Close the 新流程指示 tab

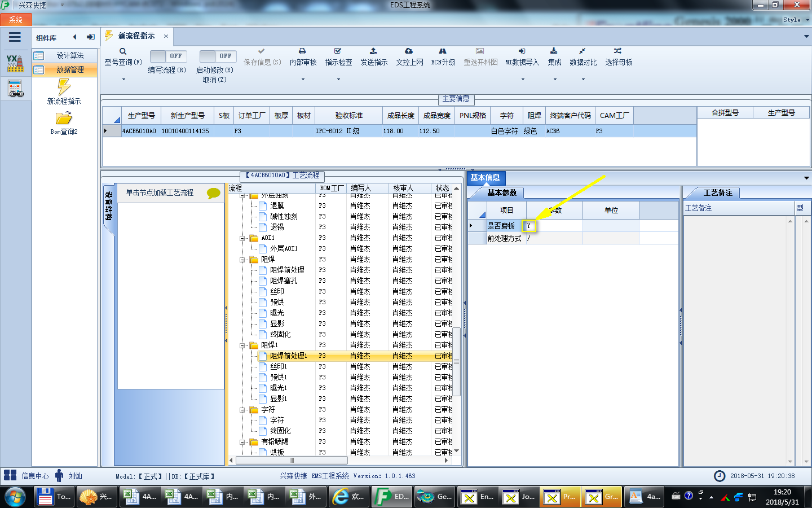[166, 36]
